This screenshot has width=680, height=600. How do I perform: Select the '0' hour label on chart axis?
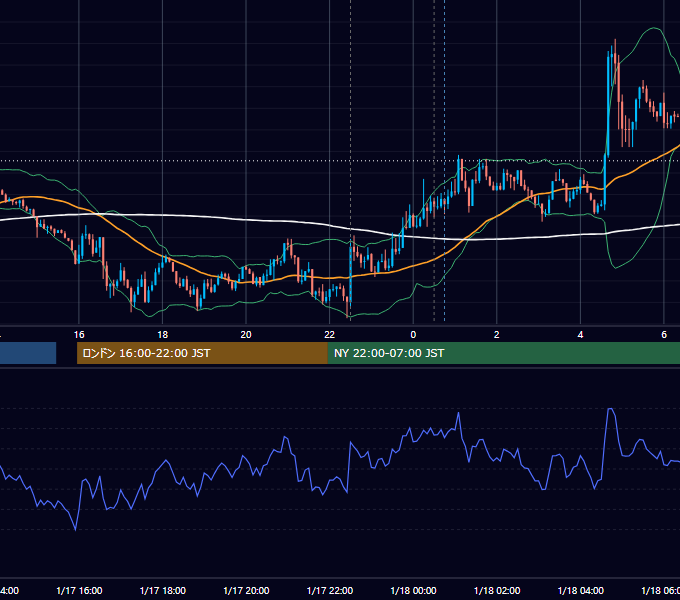pyautogui.click(x=413, y=335)
